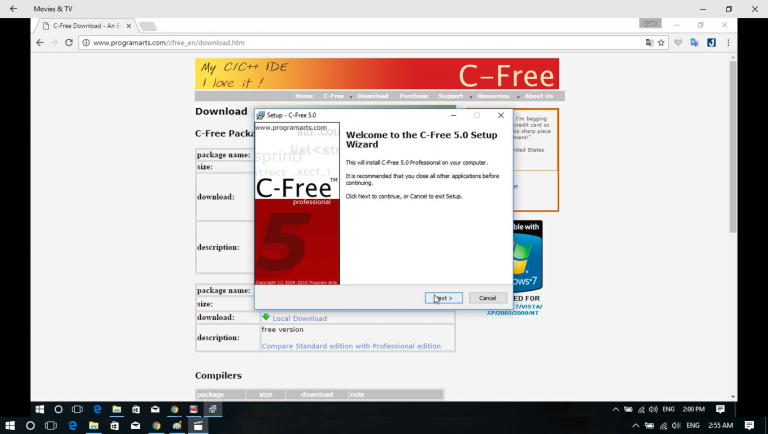This screenshot has height=434, width=768.
Task: Minimize the Setup - C-Free 5.0 dialog
Action: [454, 115]
